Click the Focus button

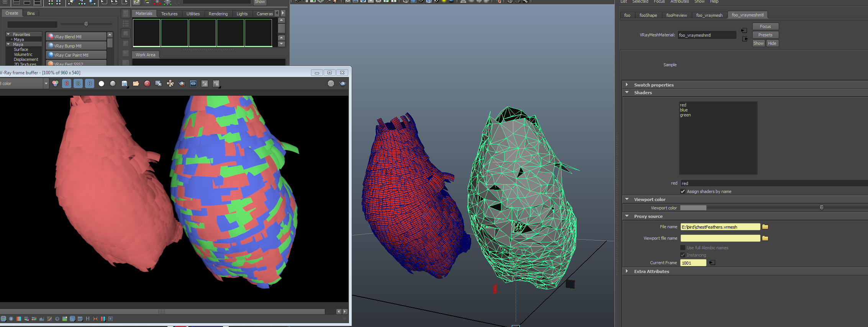pos(765,26)
